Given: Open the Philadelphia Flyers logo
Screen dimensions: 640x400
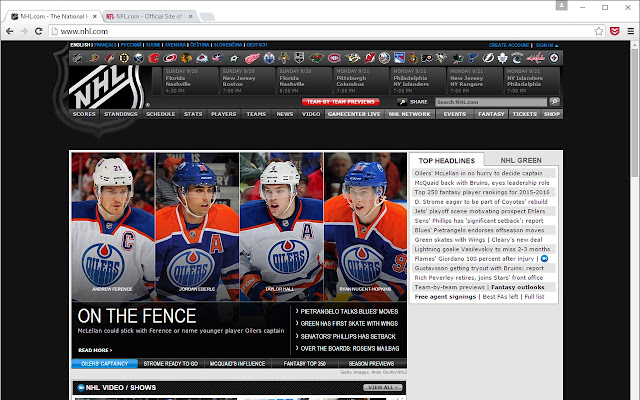Looking at the screenshot, I should tap(427, 58).
